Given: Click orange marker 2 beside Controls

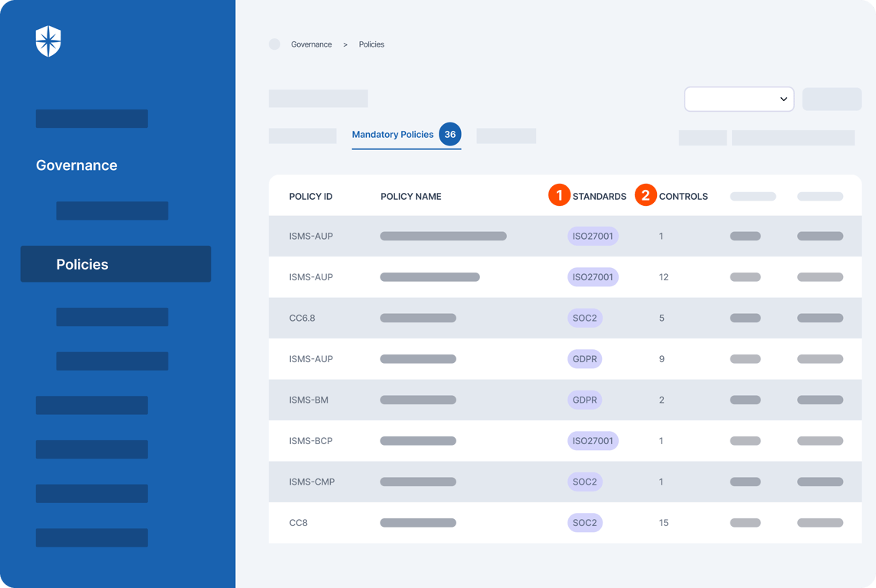Looking at the screenshot, I should pyautogui.click(x=646, y=195).
